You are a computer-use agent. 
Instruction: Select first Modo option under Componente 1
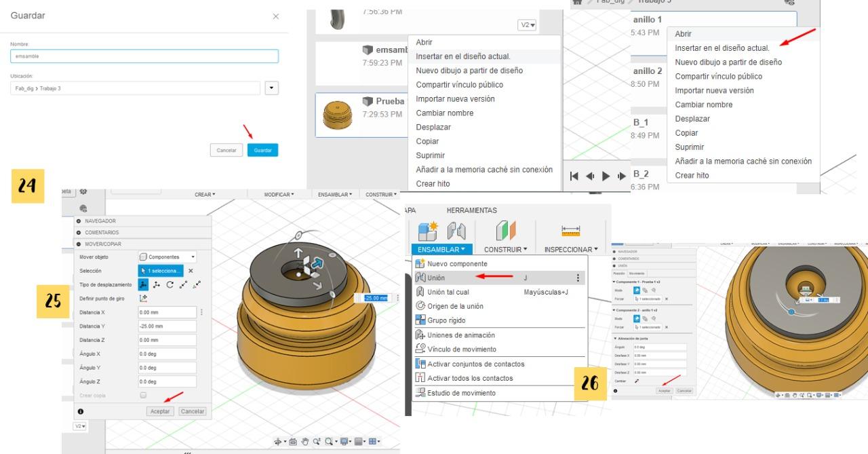pyautogui.click(x=637, y=289)
